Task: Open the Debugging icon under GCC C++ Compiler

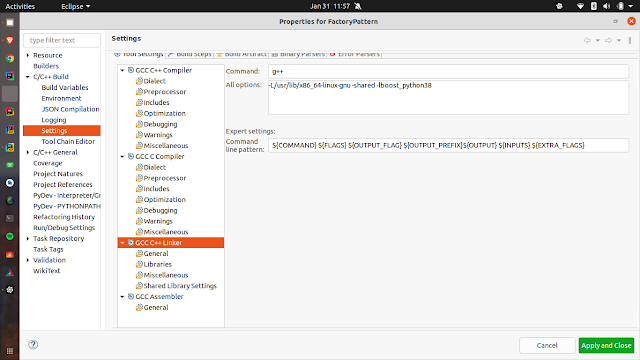Action: (x=139, y=124)
